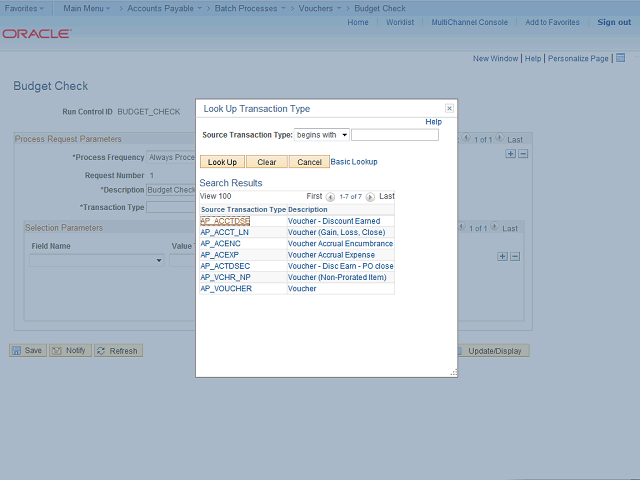The width and height of the screenshot is (640, 480).
Task: Click the Source Transaction Type search field
Action: click(395, 135)
